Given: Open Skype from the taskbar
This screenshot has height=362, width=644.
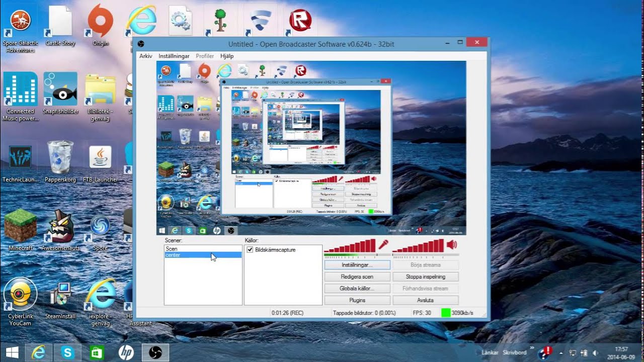Looking at the screenshot, I should point(67,352).
